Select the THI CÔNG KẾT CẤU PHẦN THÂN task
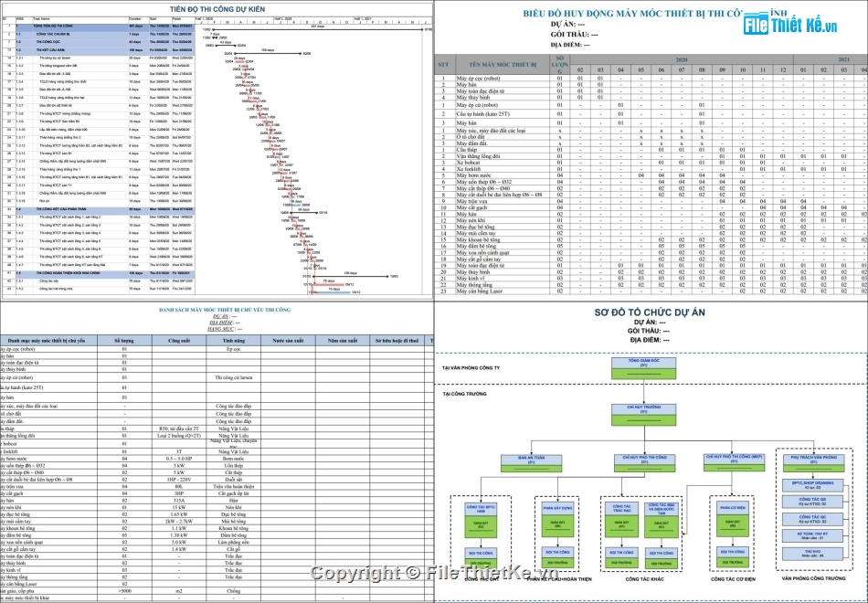Viewport: 868px width, 603px height. [x=98, y=209]
